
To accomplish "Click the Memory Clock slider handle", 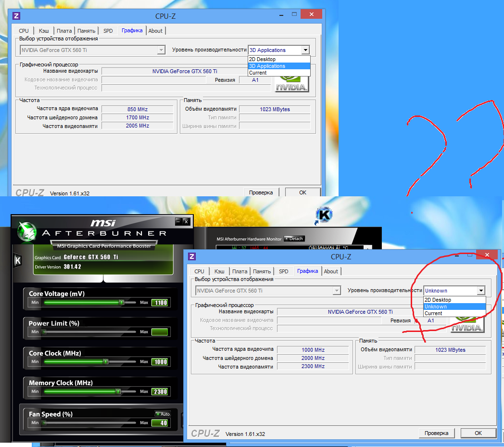I will click(x=118, y=391).
